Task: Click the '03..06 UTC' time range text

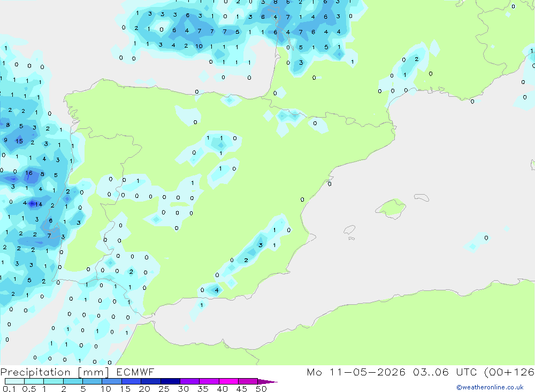Action: tap(444, 372)
